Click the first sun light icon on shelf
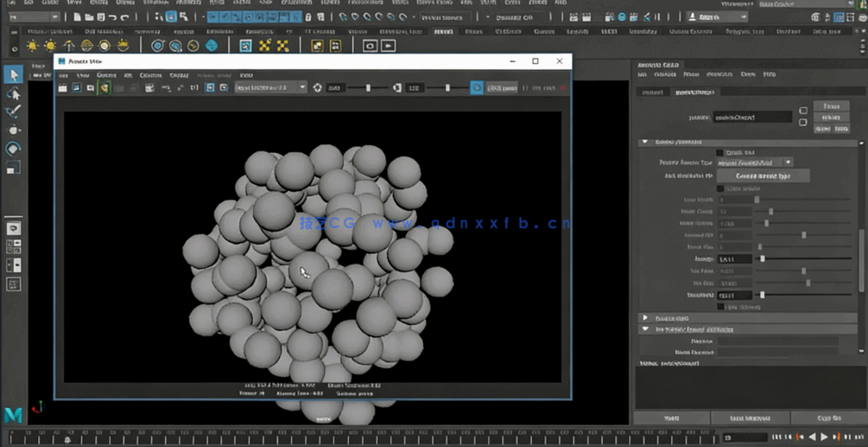 33,46
